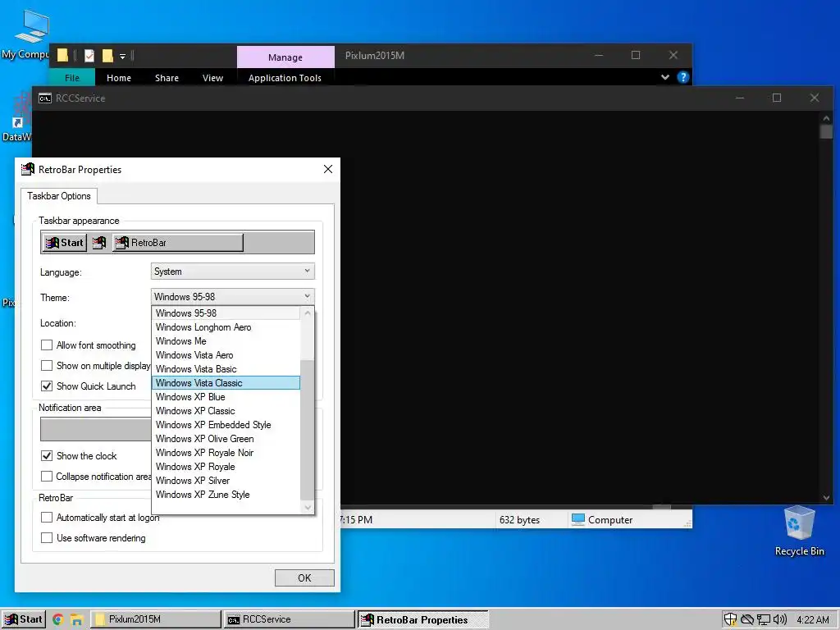Open the Start menu on the taskbar
The width and height of the screenshot is (840, 630).
pos(23,619)
